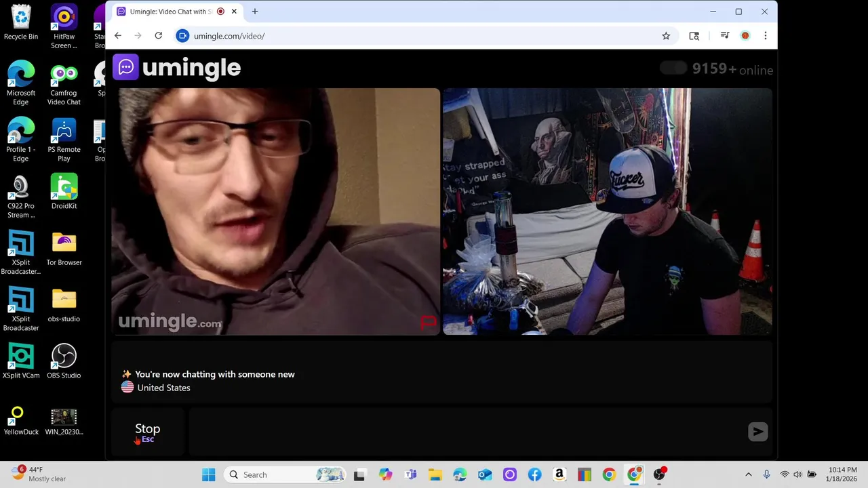Open the media controls icon in Chrome toolbar
The image size is (868, 488).
(724, 36)
